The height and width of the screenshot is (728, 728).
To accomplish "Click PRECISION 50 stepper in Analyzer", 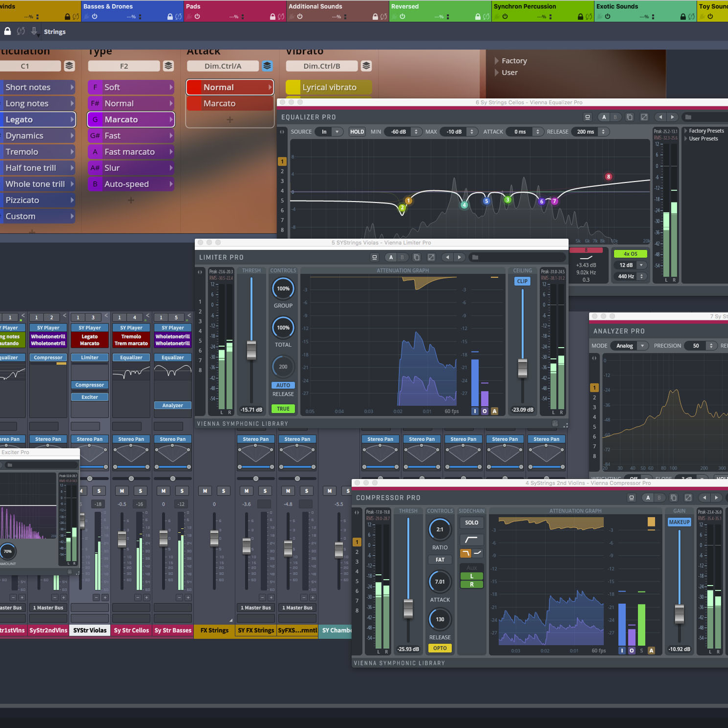I will click(711, 346).
